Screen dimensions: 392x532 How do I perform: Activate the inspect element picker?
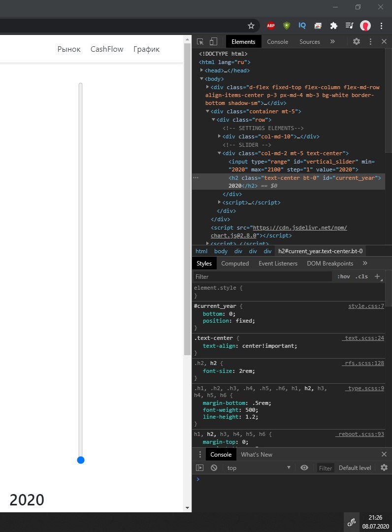(200, 41)
